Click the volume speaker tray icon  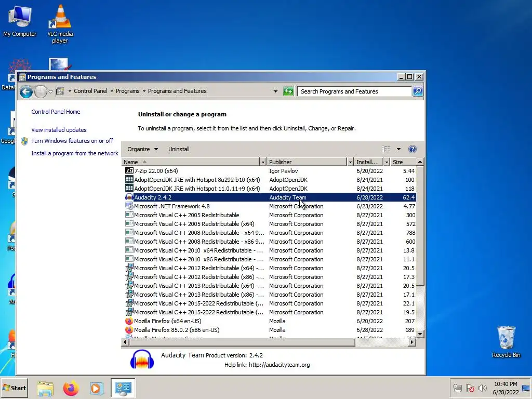point(482,388)
